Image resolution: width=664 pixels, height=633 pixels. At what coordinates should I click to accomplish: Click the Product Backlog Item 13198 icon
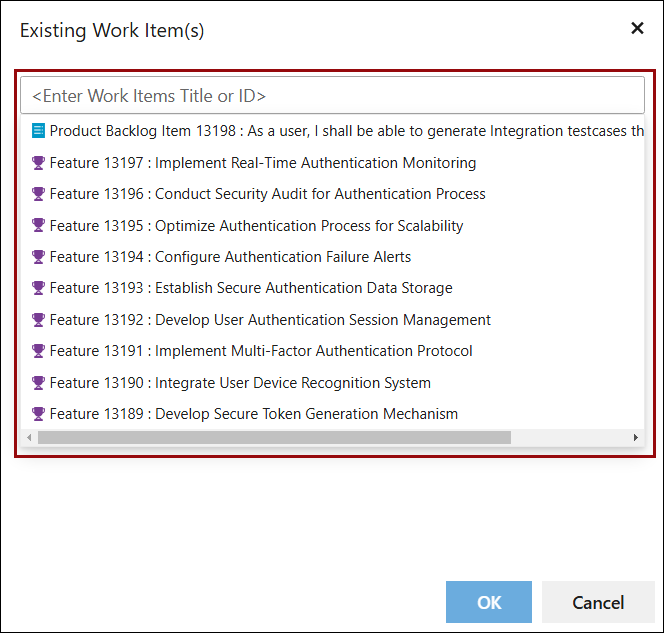[38, 131]
